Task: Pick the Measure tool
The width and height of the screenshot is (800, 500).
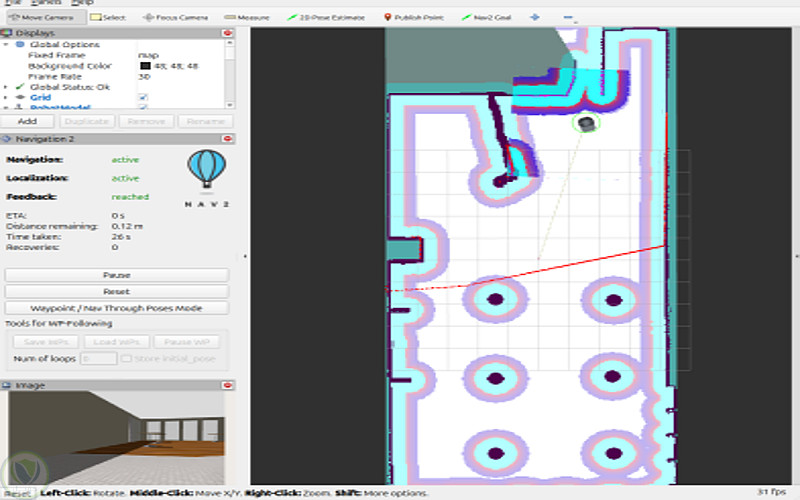Action: (x=247, y=17)
